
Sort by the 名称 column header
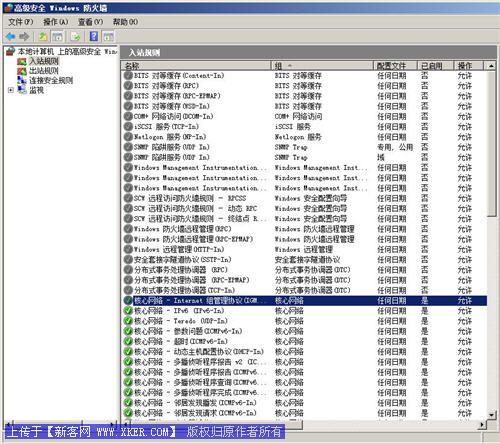(x=196, y=66)
